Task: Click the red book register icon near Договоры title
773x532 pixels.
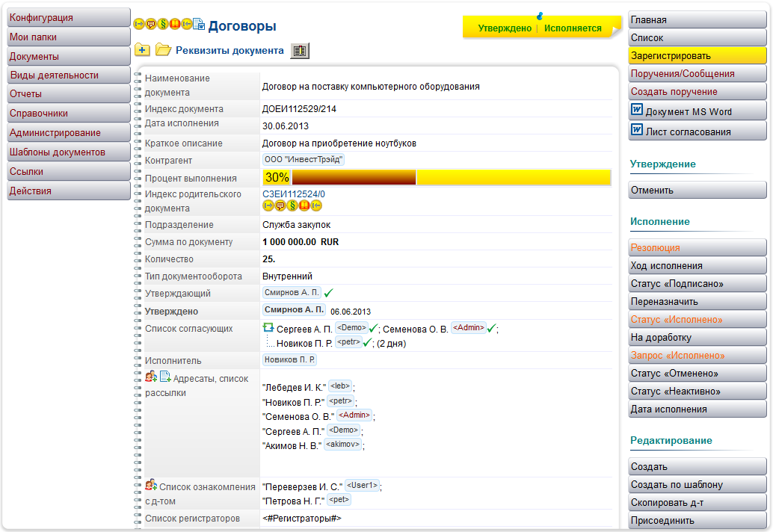Action: click(175, 25)
